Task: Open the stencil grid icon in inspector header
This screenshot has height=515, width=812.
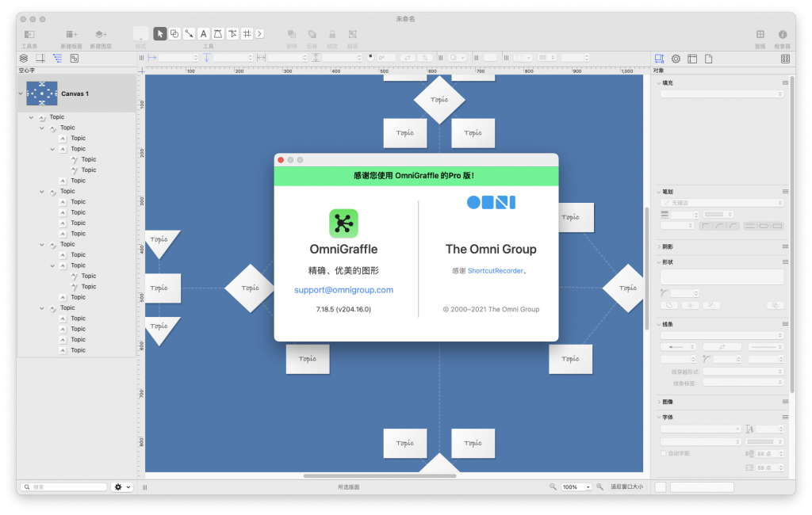Action: [785, 59]
